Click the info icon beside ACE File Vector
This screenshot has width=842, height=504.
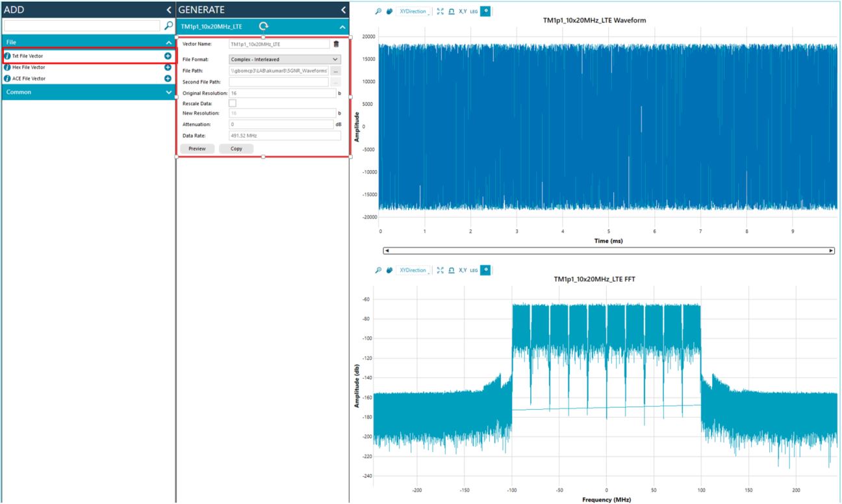tap(7, 79)
